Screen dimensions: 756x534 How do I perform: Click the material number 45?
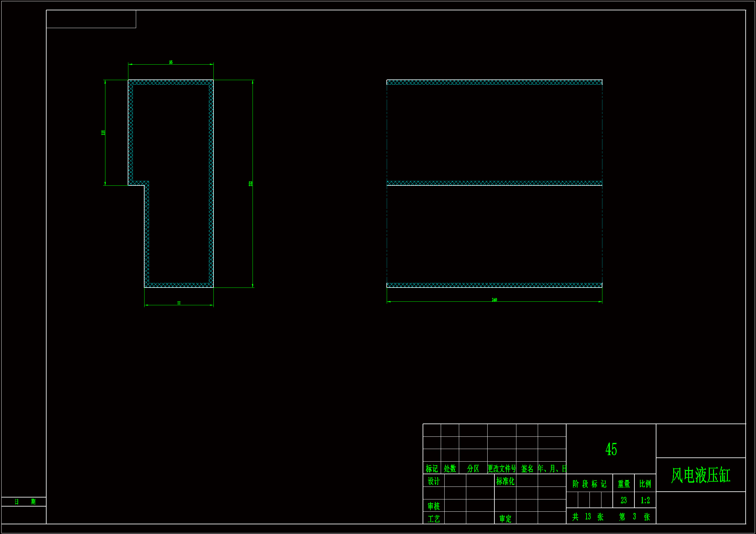click(611, 449)
